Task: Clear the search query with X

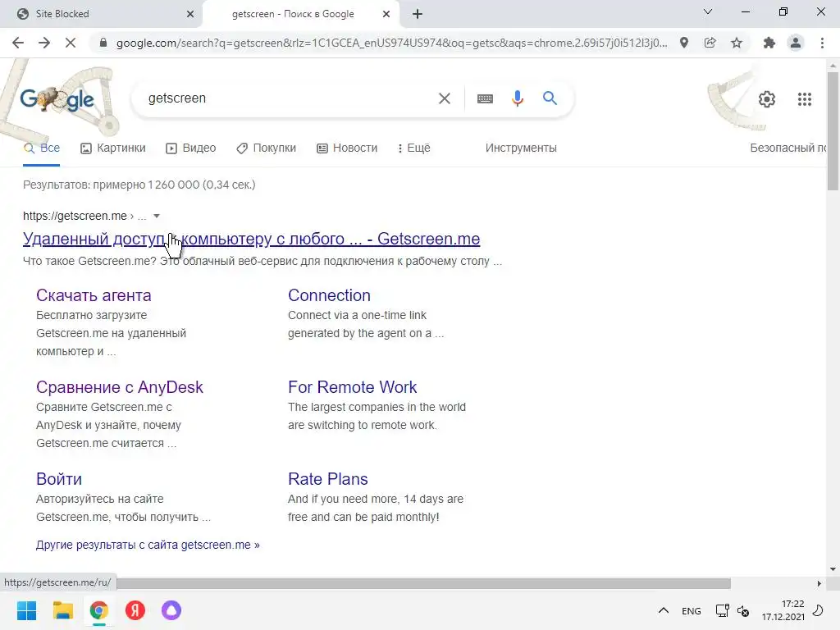Action: tap(444, 98)
